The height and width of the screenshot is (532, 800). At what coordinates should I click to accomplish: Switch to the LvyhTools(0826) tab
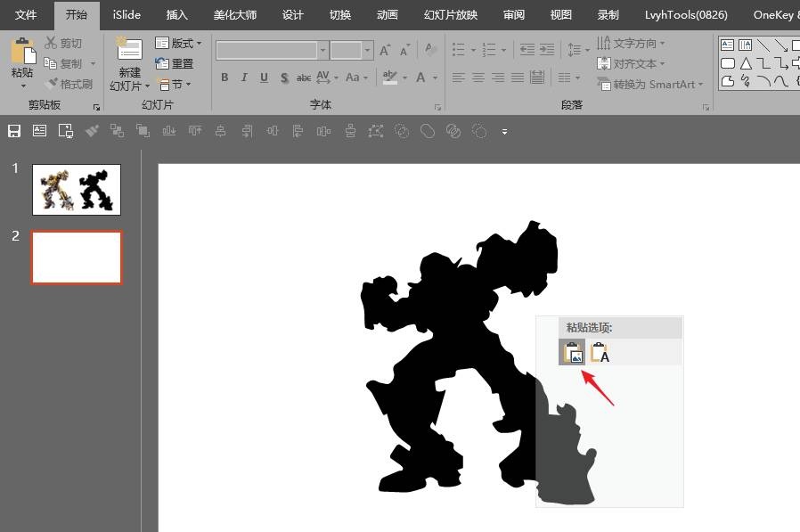686,15
